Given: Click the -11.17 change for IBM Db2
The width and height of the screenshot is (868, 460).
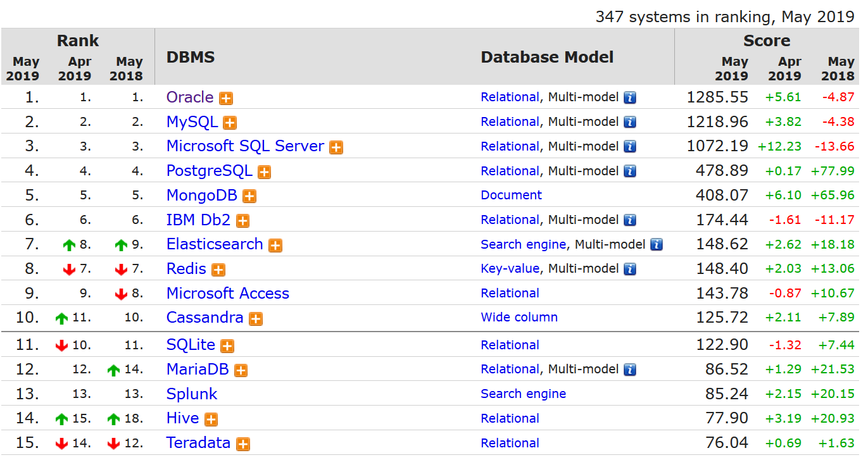Looking at the screenshot, I should 834,220.
